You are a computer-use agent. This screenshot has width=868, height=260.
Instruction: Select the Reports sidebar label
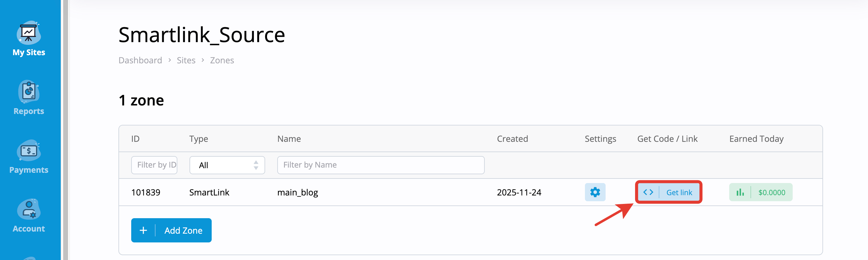(x=29, y=111)
